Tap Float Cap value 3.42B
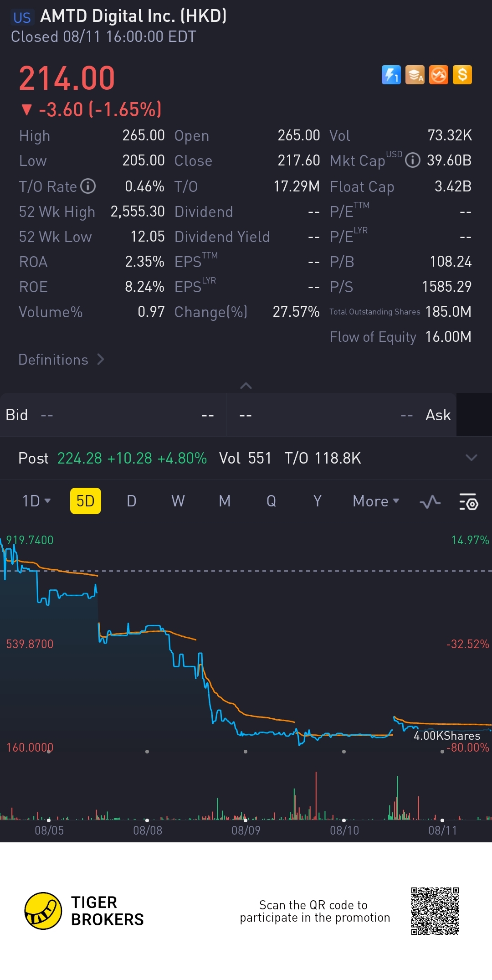The image size is (492, 980). 453,186
